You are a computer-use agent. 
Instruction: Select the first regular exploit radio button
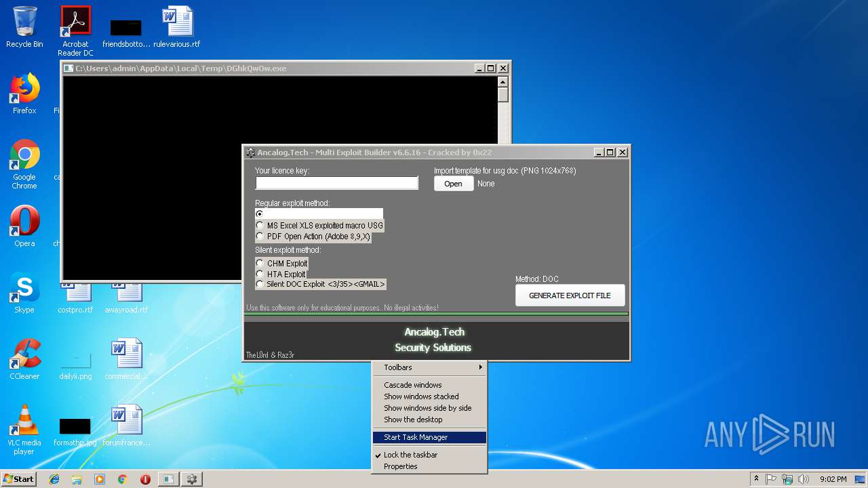pyautogui.click(x=260, y=213)
